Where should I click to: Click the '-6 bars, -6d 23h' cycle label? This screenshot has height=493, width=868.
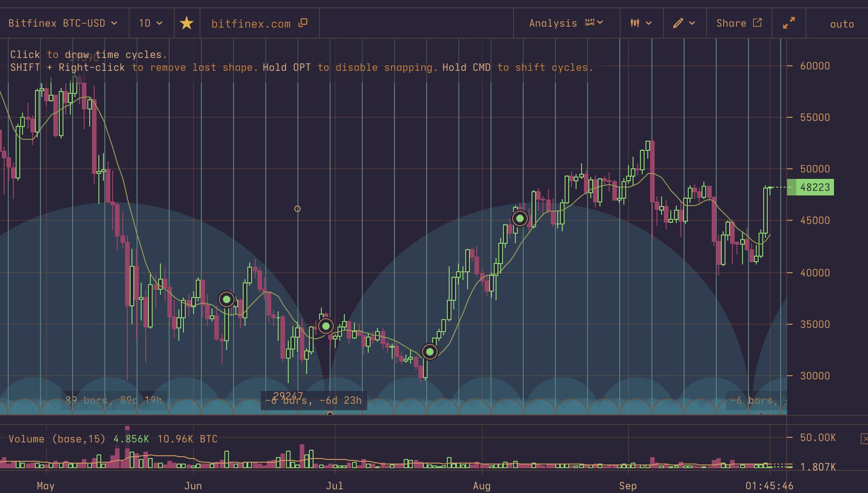coord(314,401)
